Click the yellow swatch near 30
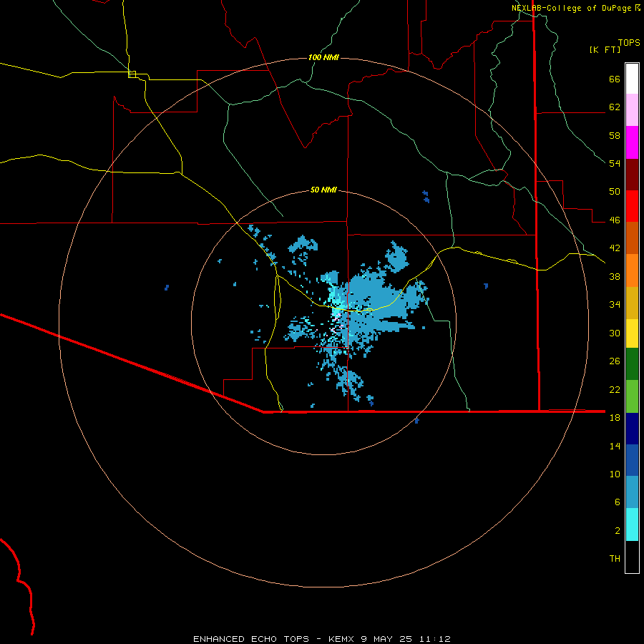The height and width of the screenshot is (644, 644). click(x=632, y=333)
